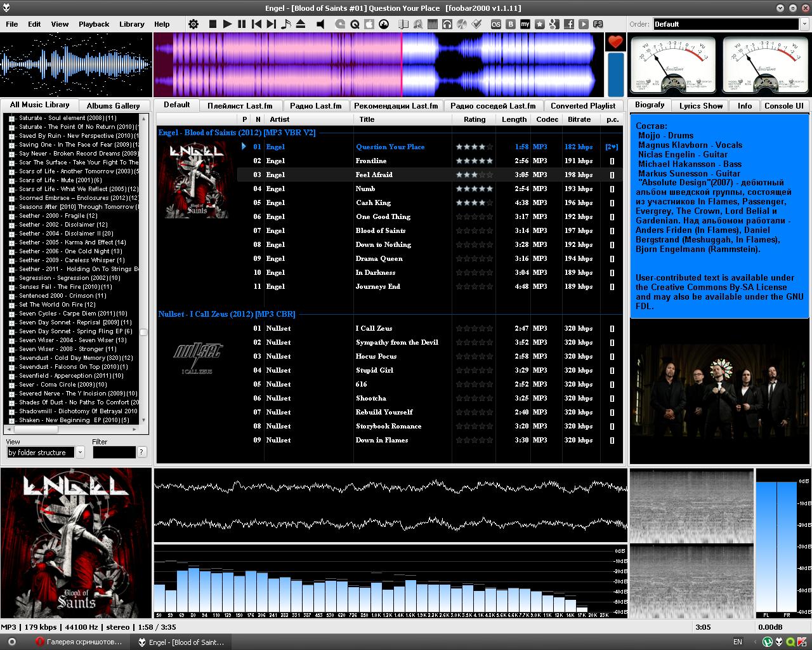
Task: Click the play button in the toolbar
Action: tap(227, 24)
